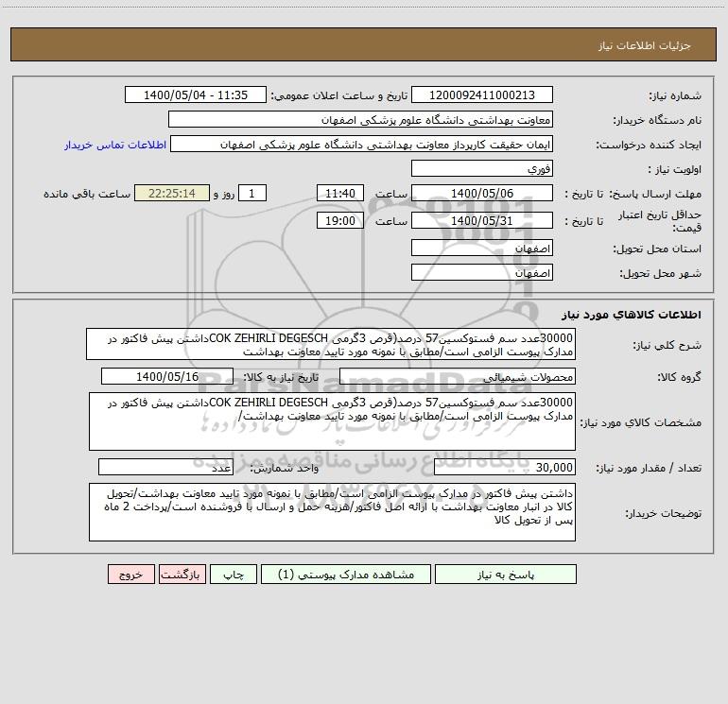Click the buyer notes text area
The width and height of the screenshot is (728, 704).
(332, 512)
